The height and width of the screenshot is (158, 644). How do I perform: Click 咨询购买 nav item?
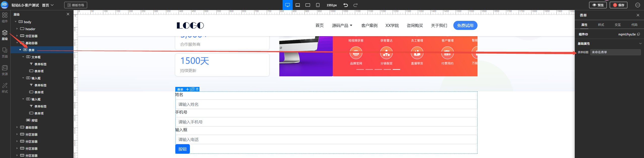pyautogui.click(x=415, y=25)
